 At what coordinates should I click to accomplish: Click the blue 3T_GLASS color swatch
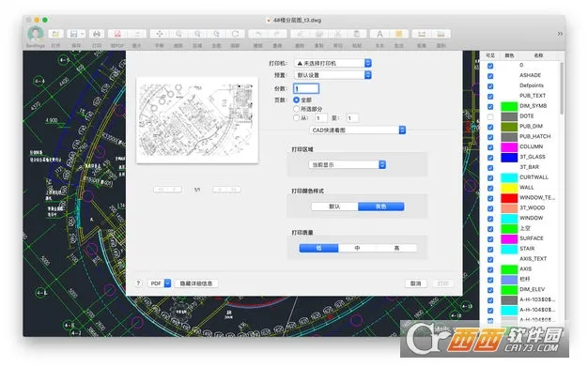(x=509, y=157)
